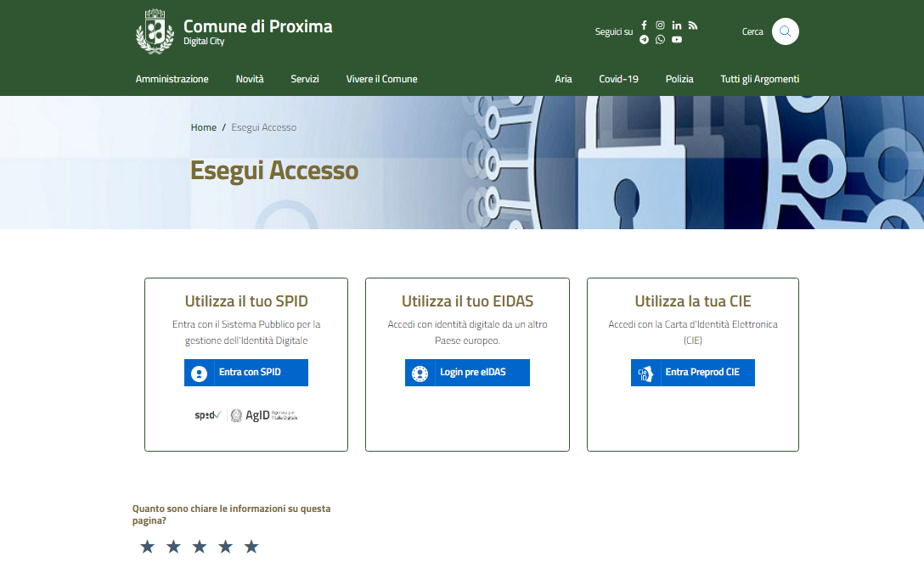Open the Covid-19 topic link

click(618, 79)
